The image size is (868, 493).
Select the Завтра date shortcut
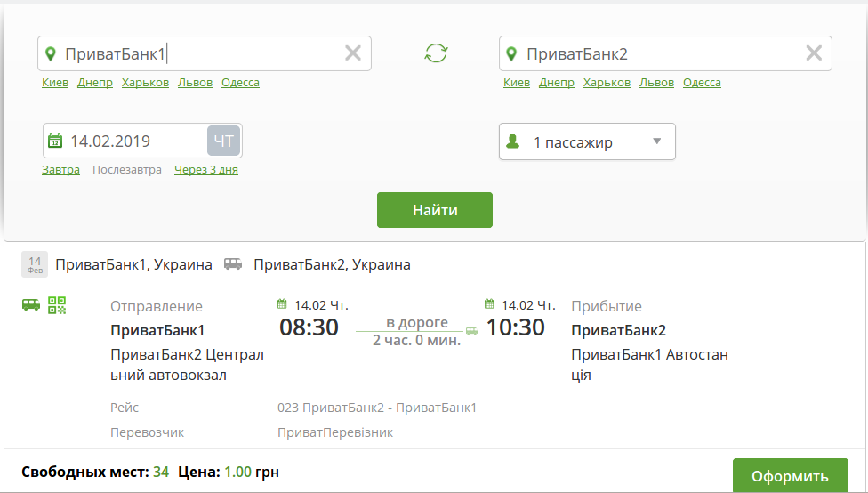[x=60, y=170]
